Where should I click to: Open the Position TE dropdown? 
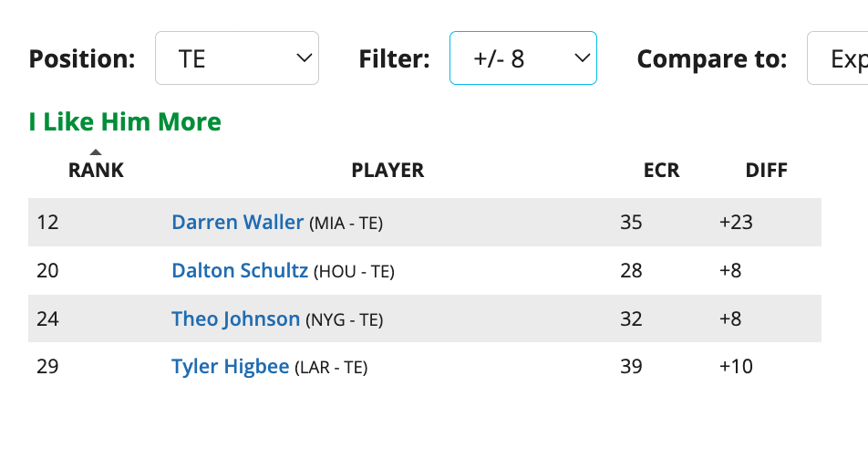235,59
